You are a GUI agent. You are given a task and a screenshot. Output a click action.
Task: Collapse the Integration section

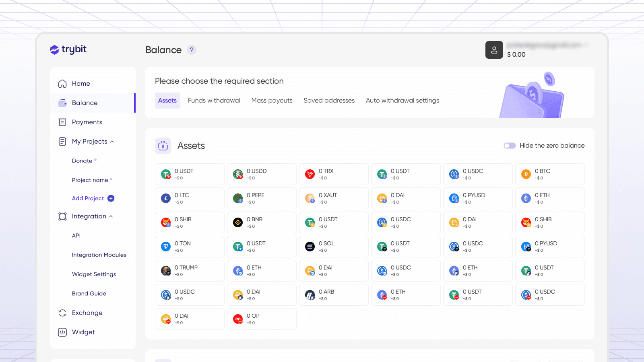tap(111, 216)
